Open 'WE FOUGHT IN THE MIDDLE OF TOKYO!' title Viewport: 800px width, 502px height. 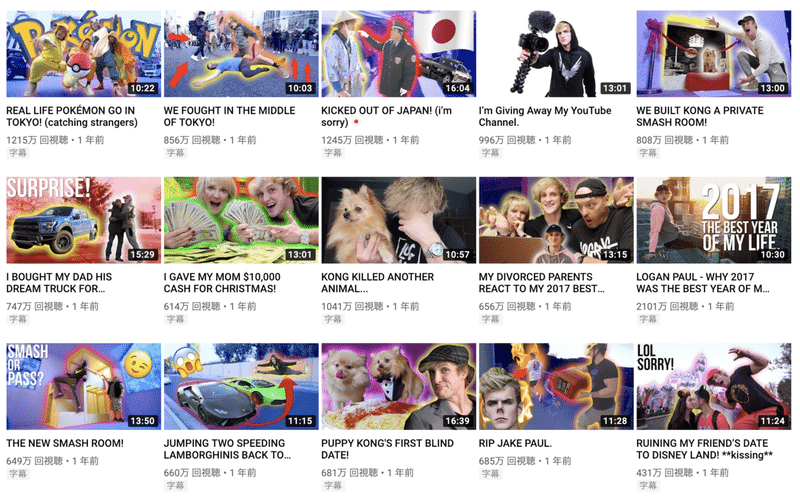click(229, 116)
